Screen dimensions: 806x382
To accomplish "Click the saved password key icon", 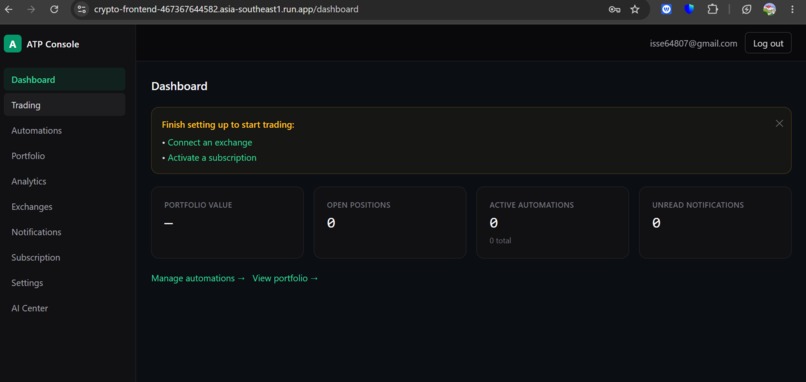I will [614, 9].
